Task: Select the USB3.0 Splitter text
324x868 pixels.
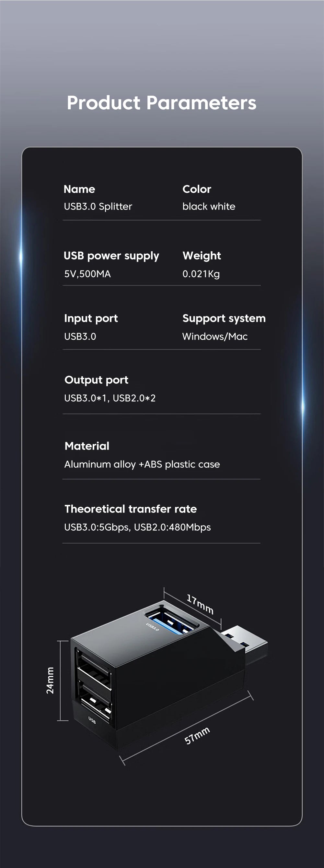Action: [98, 206]
